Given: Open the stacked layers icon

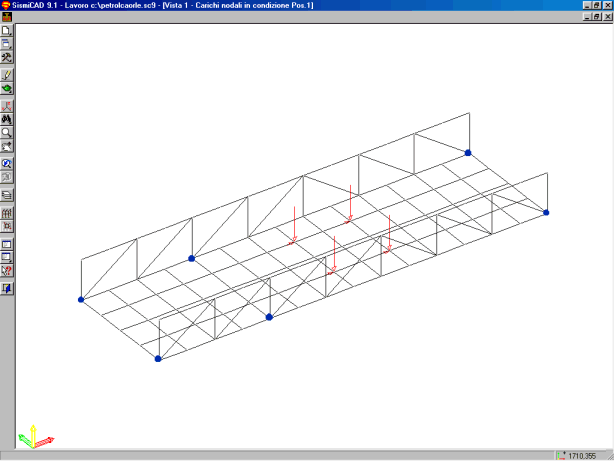Looking at the screenshot, I should click(x=7, y=195).
